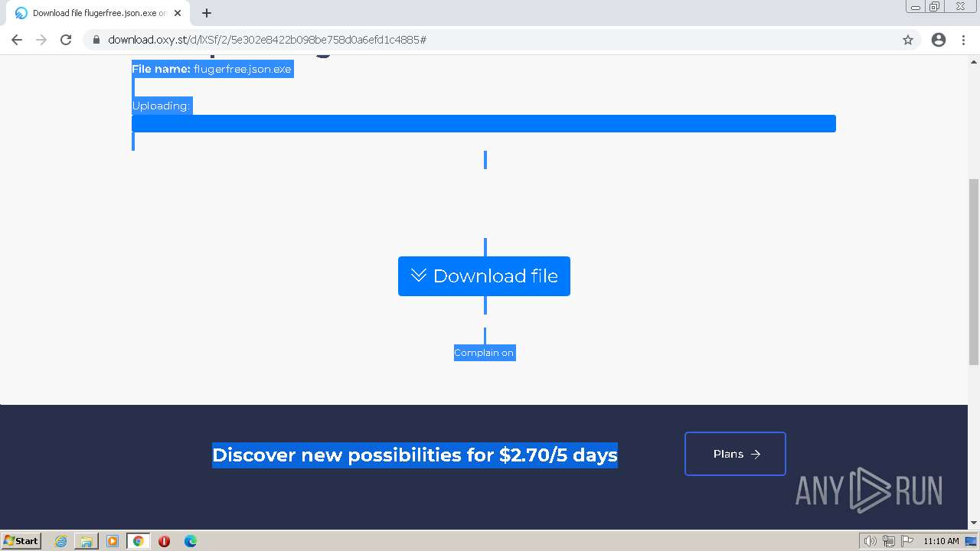Open the Opera icon in taskbar
Viewport: 980px width, 551px height.
point(164,541)
